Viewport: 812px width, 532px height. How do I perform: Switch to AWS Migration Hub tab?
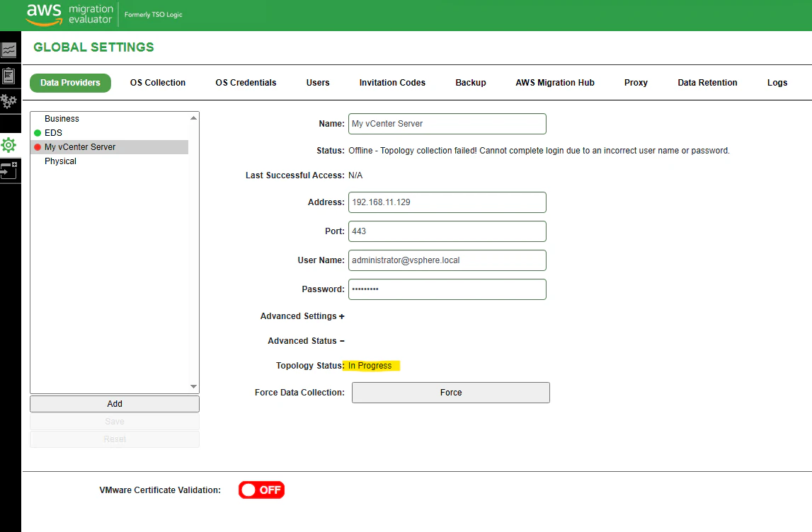555,83
